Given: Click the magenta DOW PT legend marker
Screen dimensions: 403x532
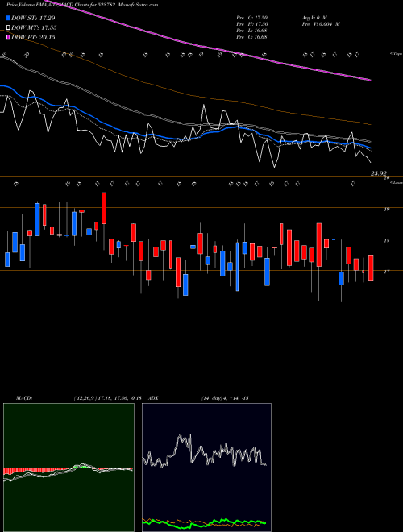Looking at the screenshot, I should [x=8, y=37].
